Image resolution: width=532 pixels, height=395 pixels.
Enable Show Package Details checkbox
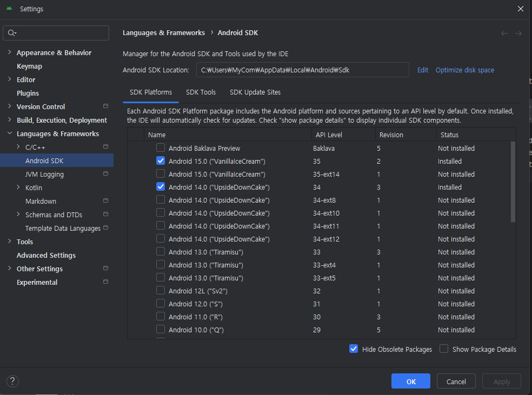coord(444,349)
